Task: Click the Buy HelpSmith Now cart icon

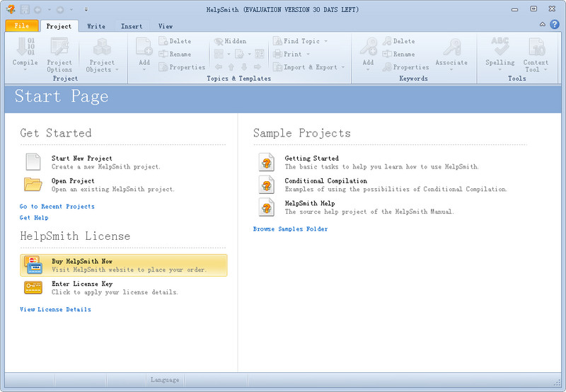Action: click(x=33, y=265)
